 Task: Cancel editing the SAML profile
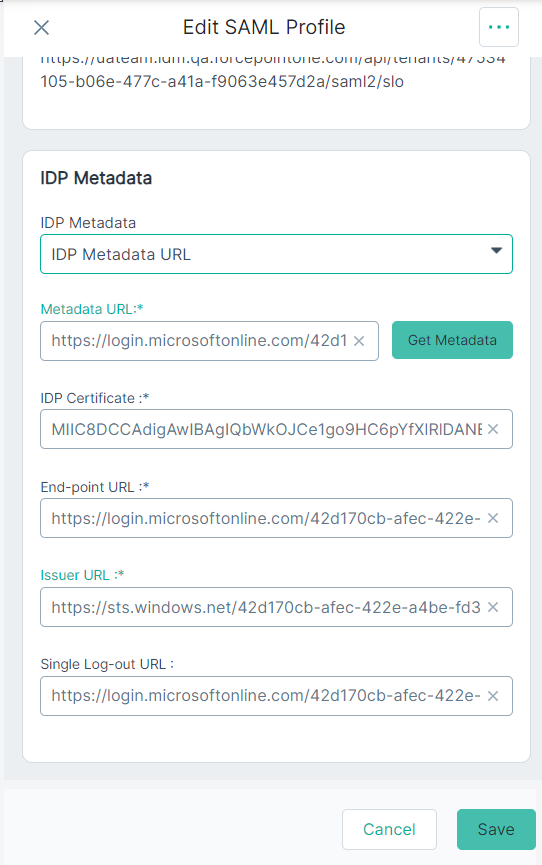coord(389,829)
